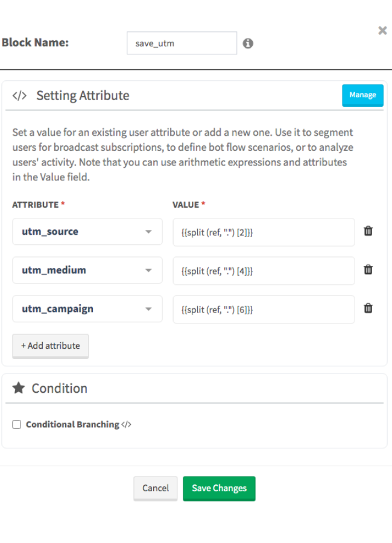
Task: Edit the Block Name field save_utm
Action: (x=182, y=43)
